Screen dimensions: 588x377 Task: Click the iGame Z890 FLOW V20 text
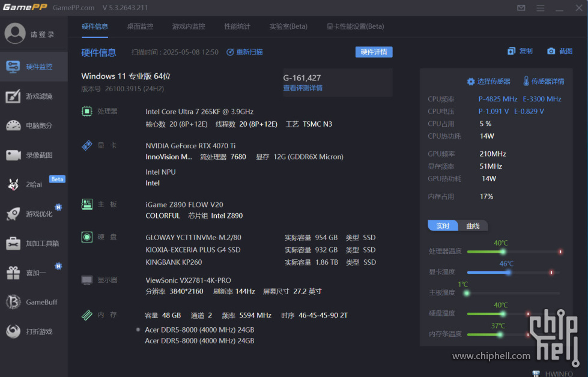184,205
